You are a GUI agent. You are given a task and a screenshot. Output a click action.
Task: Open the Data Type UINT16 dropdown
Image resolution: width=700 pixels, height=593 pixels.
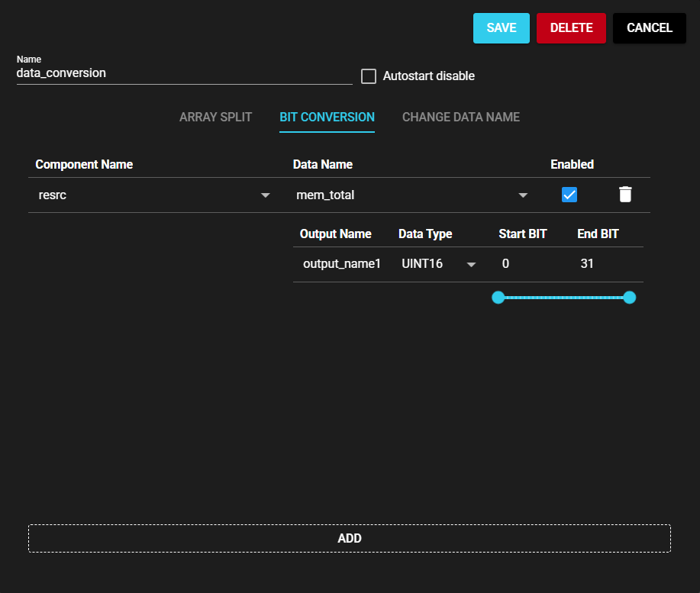click(471, 265)
